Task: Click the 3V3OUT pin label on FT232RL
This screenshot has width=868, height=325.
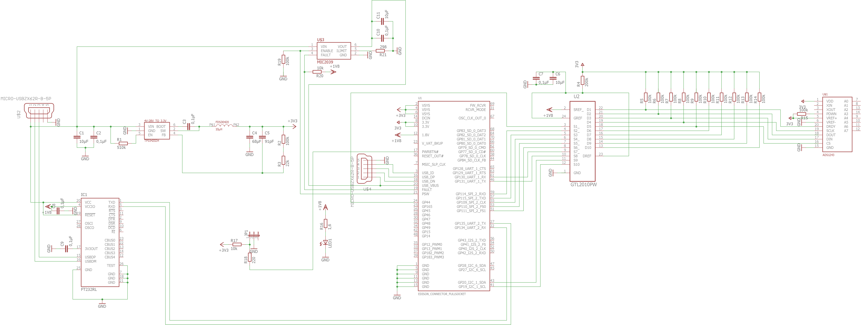Action: coord(91,249)
